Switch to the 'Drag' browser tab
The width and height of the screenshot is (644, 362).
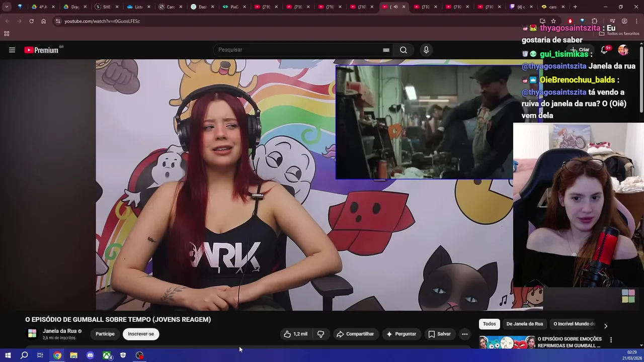coord(75,7)
